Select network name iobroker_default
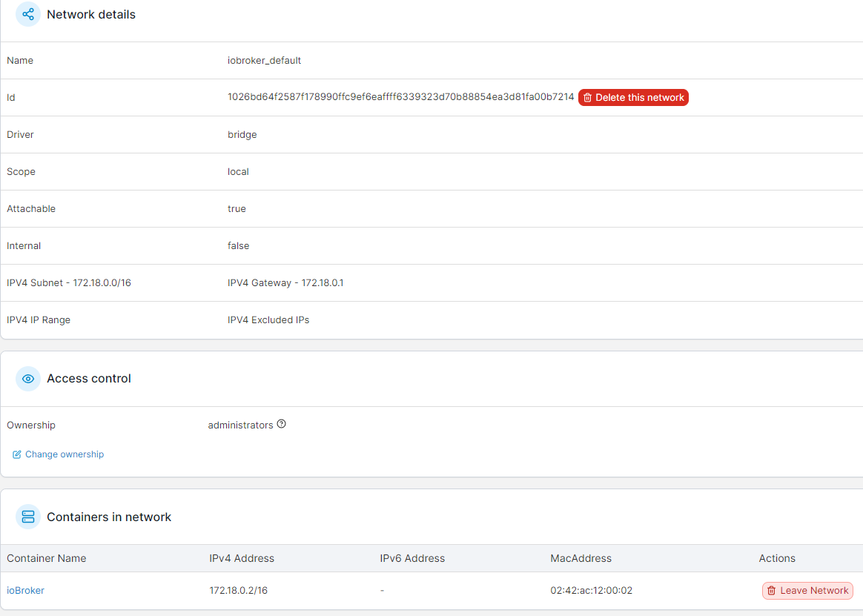The height and width of the screenshot is (616, 863). (x=264, y=61)
